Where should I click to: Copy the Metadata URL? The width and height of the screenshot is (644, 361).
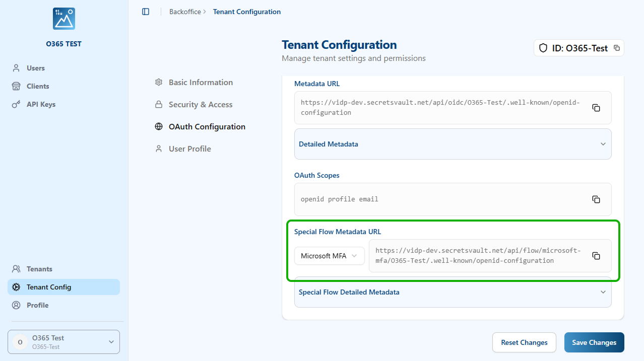pos(596,108)
